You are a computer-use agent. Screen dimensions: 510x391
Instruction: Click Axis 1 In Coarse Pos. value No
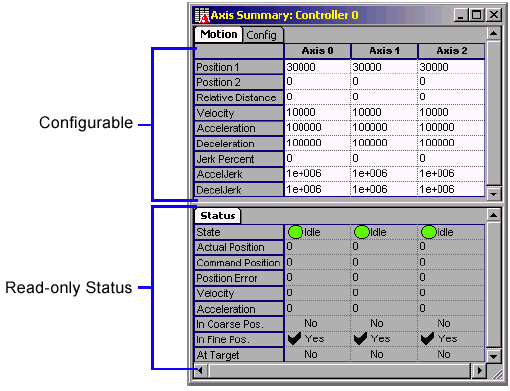click(x=377, y=323)
